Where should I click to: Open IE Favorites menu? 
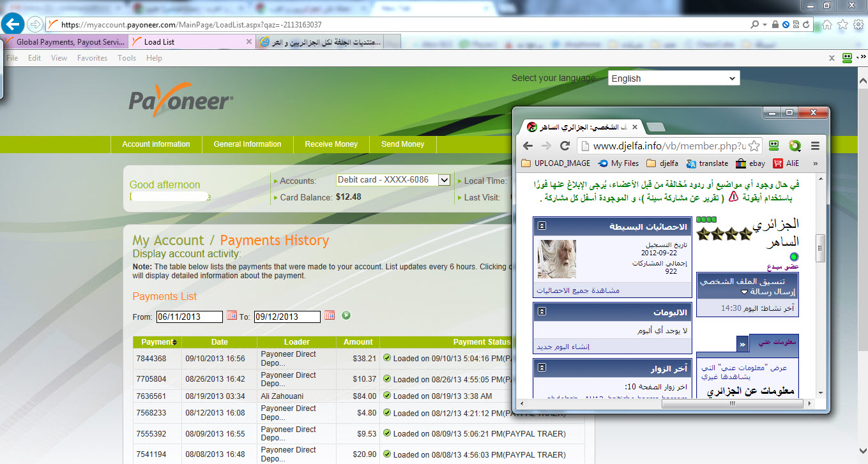pyautogui.click(x=92, y=57)
